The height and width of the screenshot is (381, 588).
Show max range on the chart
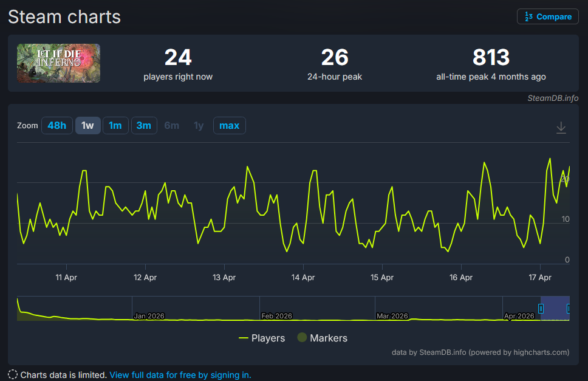click(x=229, y=125)
